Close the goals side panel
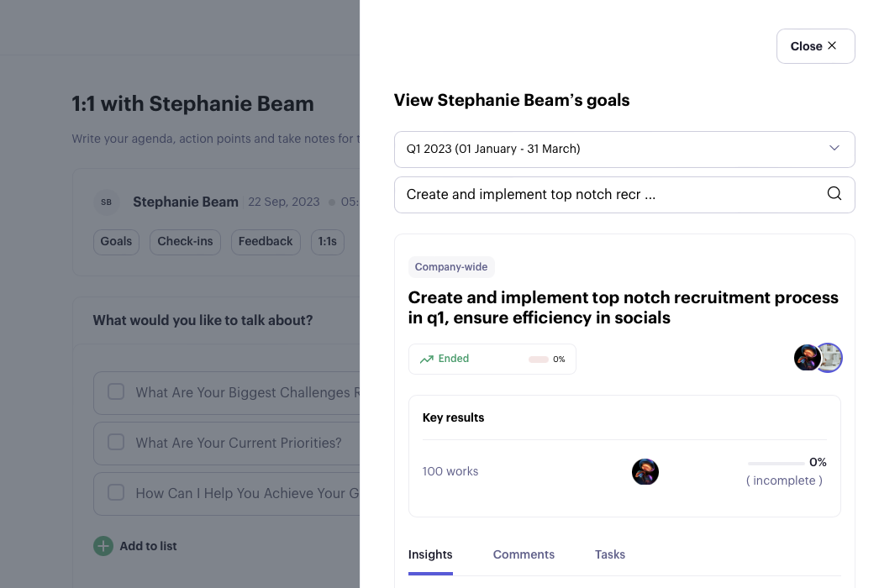Viewport: 879px width, 588px height. click(815, 46)
